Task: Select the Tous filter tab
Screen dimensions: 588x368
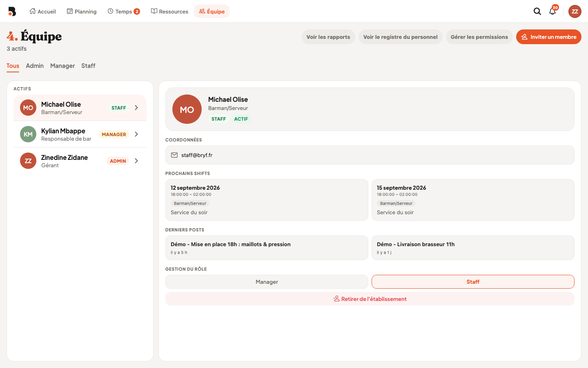Action: coord(13,66)
